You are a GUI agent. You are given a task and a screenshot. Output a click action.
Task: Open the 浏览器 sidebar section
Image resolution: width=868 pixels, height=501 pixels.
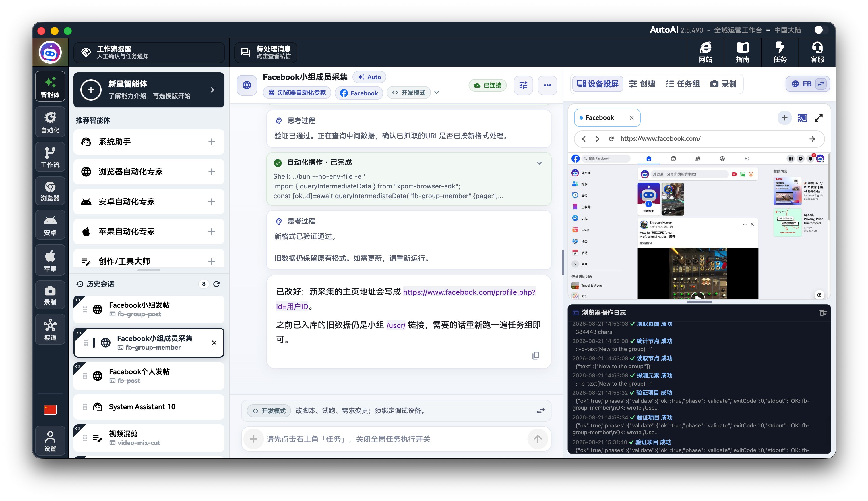(50, 191)
